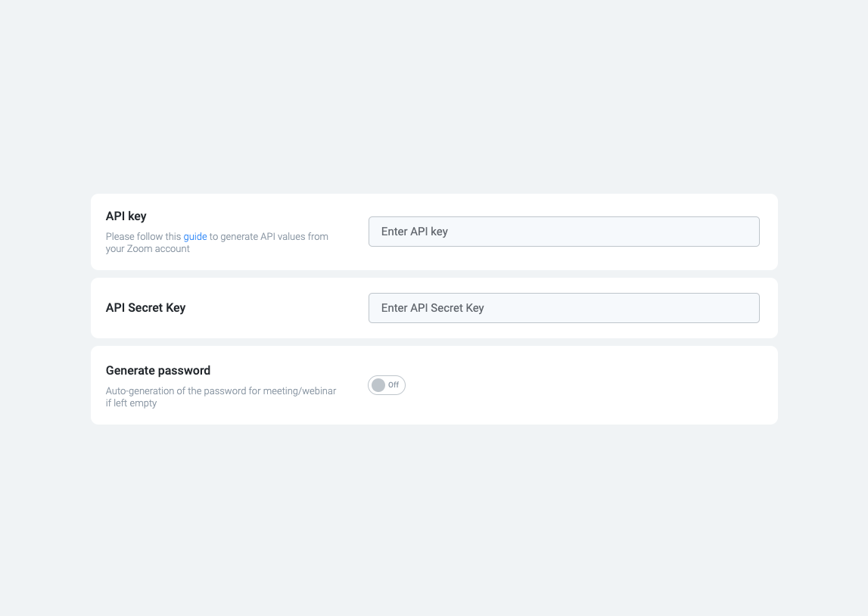Click the 'Enter API Secret Key' placeholder text
This screenshot has height=616, width=868.
(x=432, y=308)
